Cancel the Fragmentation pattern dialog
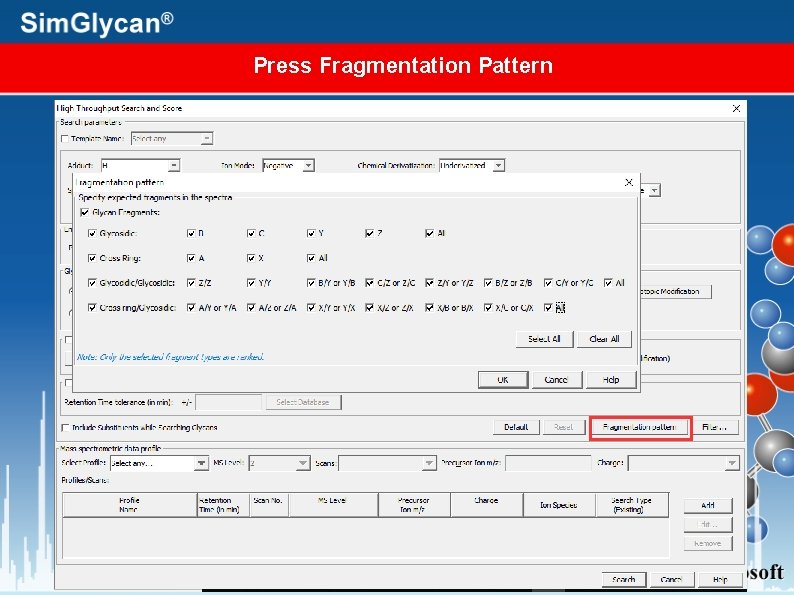Screen dimensions: 794x595 pos(557,380)
